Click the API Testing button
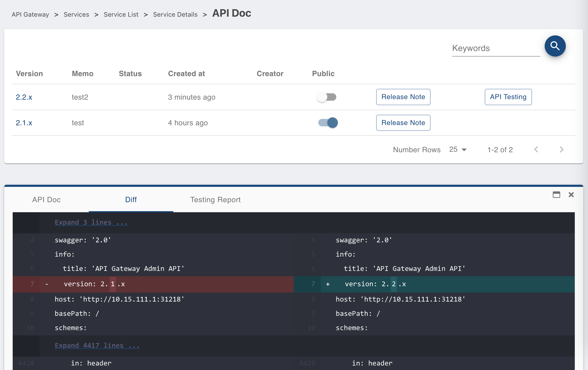588x370 pixels. point(508,97)
